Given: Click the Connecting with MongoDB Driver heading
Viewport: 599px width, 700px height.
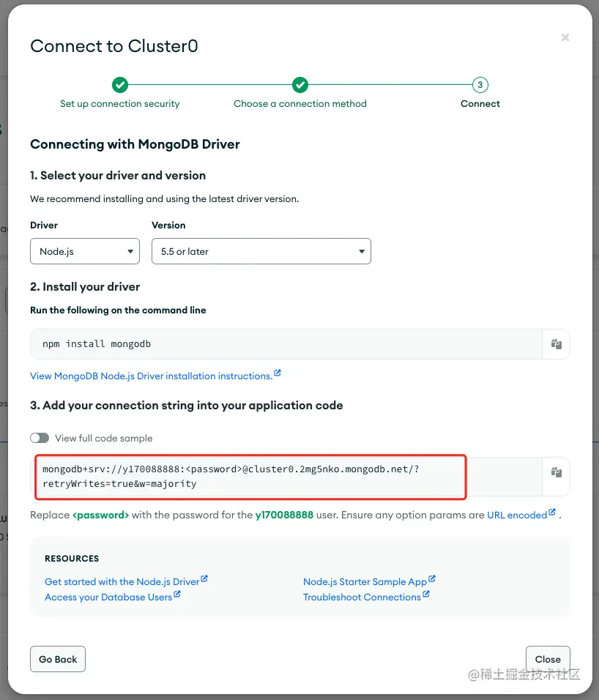Looking at the screenshot, I should [135, 144].
